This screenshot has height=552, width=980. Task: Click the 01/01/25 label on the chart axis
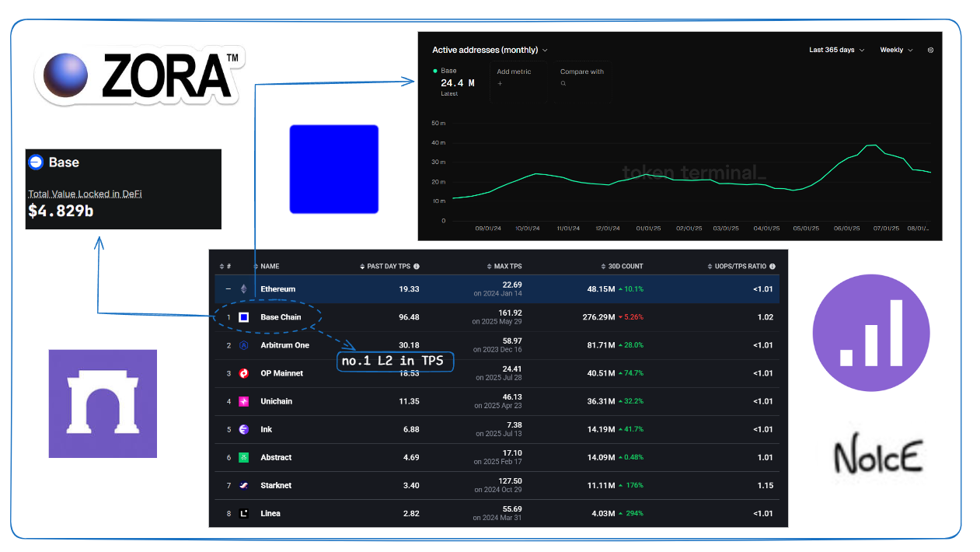pos(648,229)
